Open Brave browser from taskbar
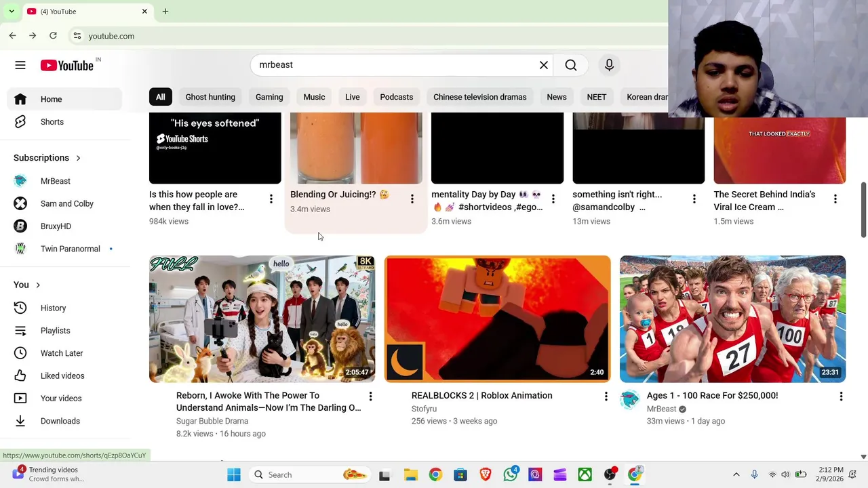Image resolution: width=868 pixels, height=488 pixels. (486, 474)
